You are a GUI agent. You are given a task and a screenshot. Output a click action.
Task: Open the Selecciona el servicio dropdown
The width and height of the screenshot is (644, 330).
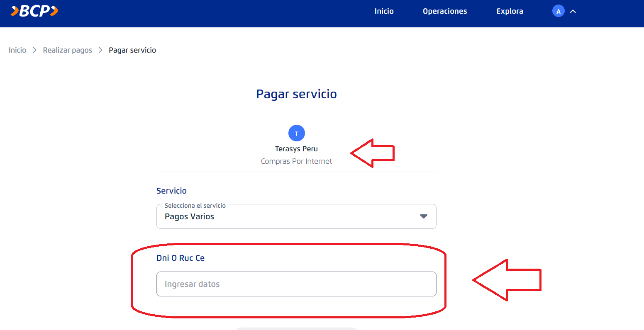[296, 216]
